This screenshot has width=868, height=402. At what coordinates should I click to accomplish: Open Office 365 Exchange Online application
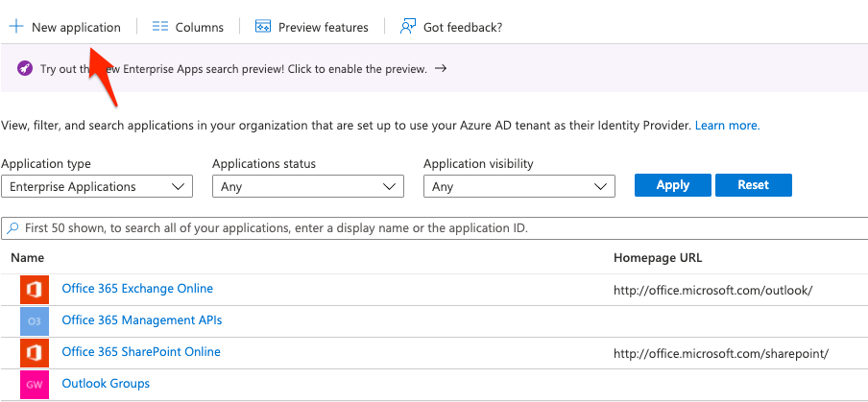(x=137, y=289)
